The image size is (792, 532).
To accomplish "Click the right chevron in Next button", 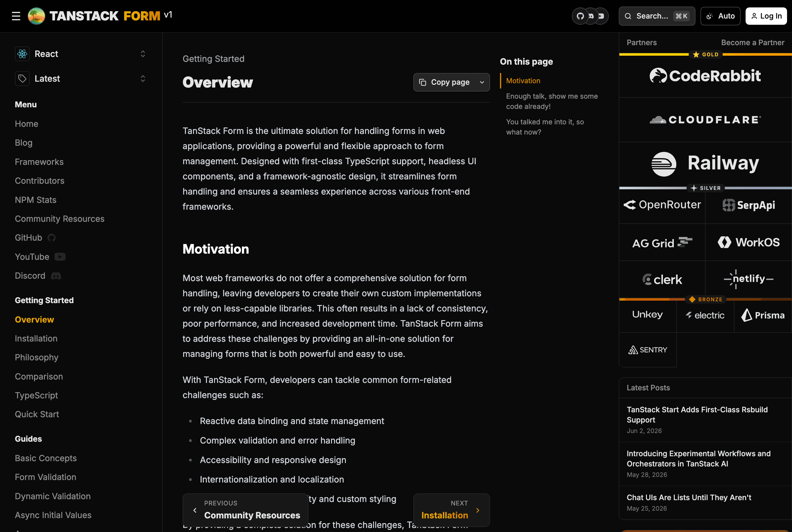I will [x=478, y=510].
